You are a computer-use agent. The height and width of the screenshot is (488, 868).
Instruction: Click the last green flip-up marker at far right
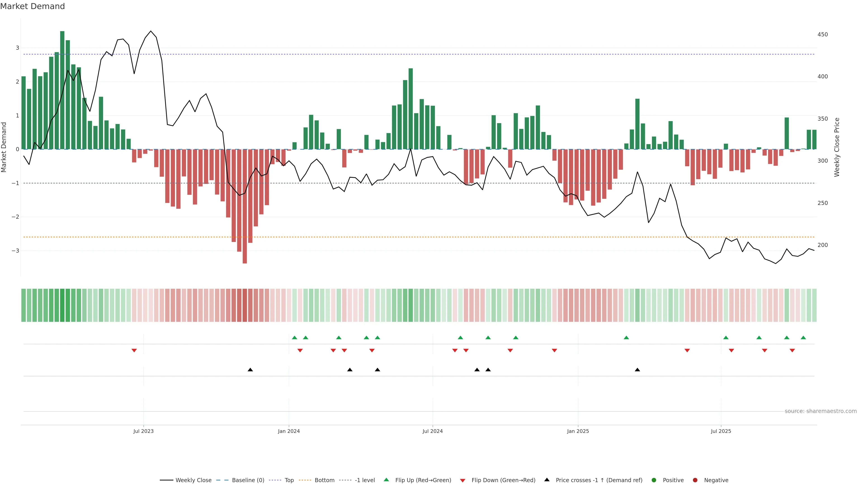click(803, 338)
